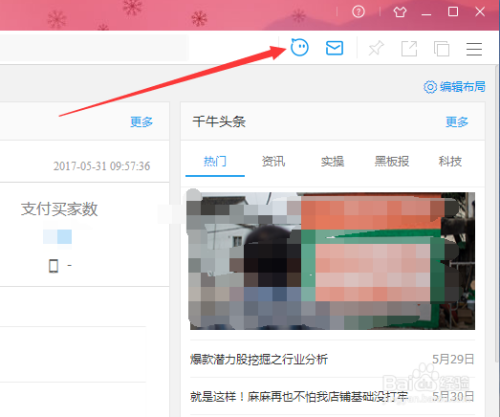
Task: Open the hamburger main menu
Action: (474, 49)
